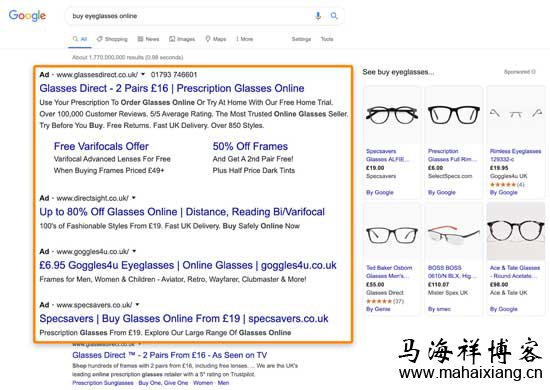The height and width of the screenshot is (390, 550).
Task: Open the Maps tab
Action: tap(215, 39)
